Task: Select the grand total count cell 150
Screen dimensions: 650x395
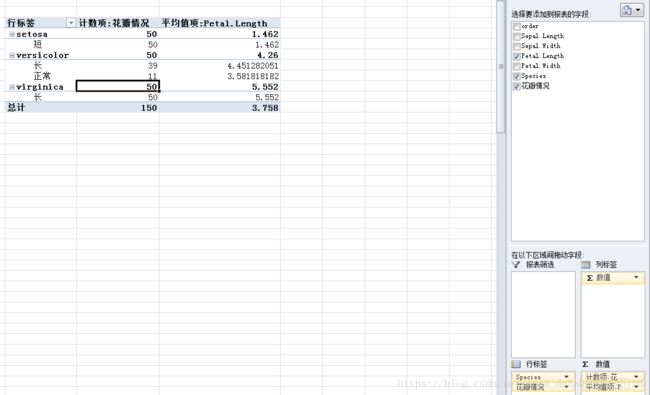Action: point(118,108)
